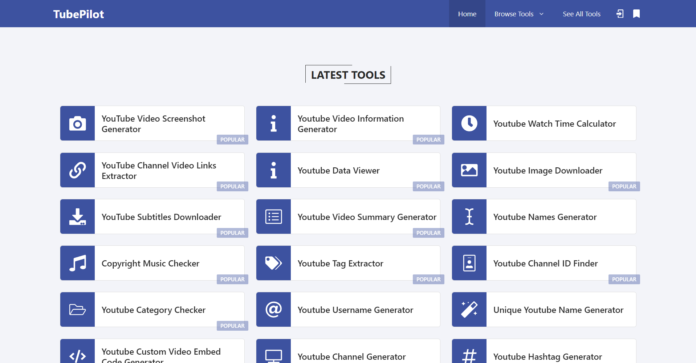
Task: Click Popular badge on Image Downloader card
Action: [x=624, y=186]
